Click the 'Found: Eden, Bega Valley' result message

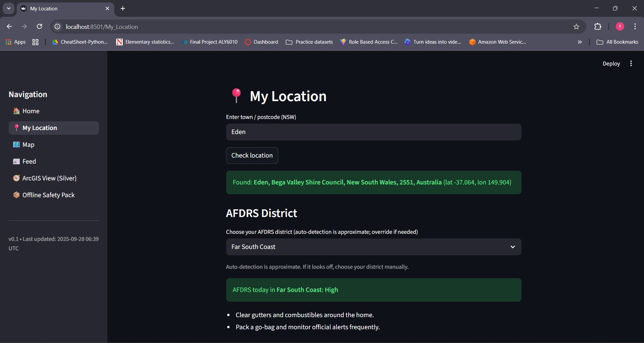(374, 182)
